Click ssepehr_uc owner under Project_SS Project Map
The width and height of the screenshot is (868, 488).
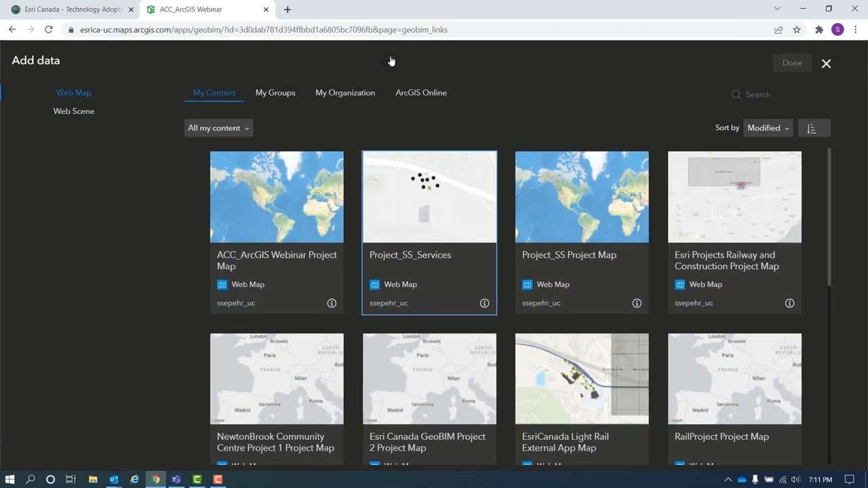tap(541, 303)
